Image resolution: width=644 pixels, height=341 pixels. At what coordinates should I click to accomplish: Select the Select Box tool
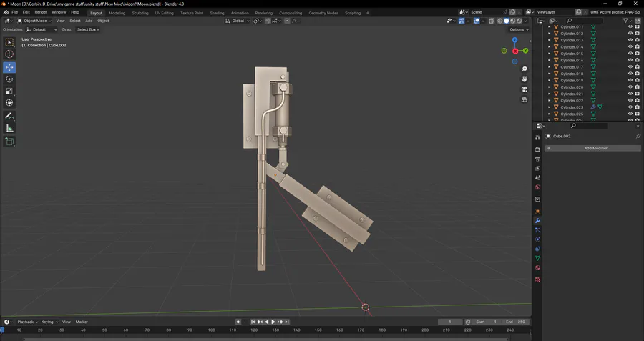(9, 42)
